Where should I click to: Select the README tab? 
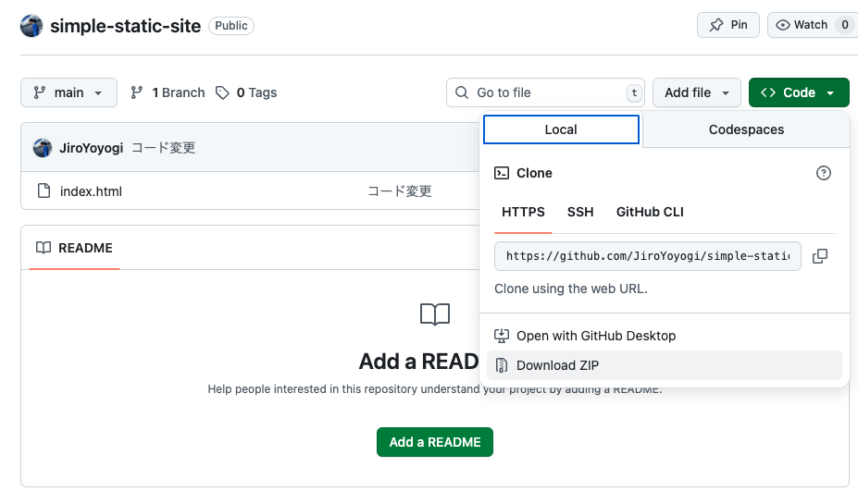74,248
